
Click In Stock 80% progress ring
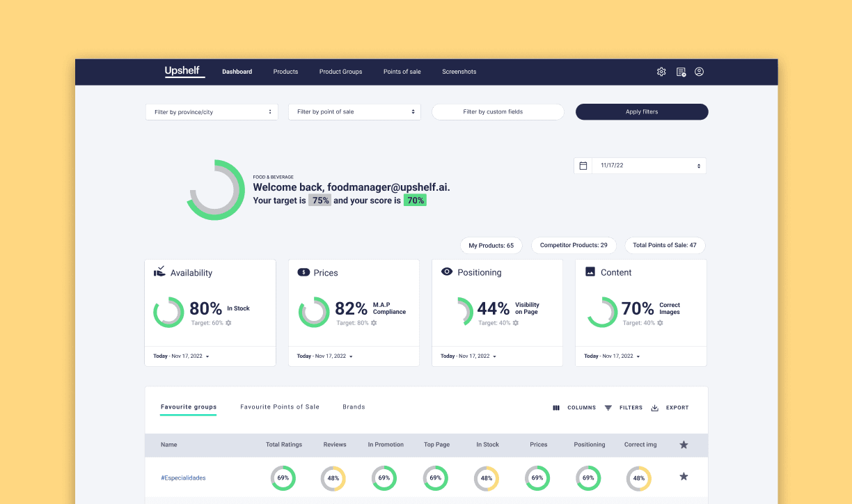(168, 313)
